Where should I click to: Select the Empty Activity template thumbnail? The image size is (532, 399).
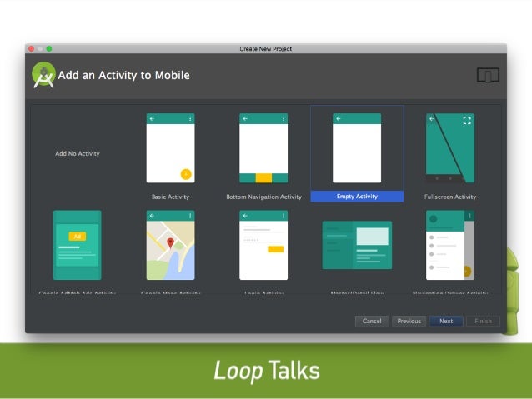pyautogui.click(x=357, y=148)
